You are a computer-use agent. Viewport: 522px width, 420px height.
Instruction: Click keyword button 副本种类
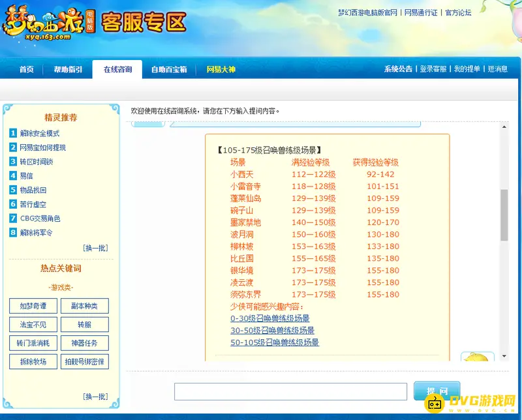point(85,306)
